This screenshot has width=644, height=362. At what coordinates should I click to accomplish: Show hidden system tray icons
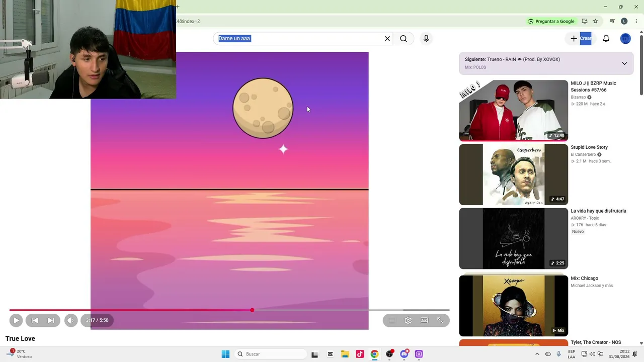pyautogui.click(x=537, y=354)
